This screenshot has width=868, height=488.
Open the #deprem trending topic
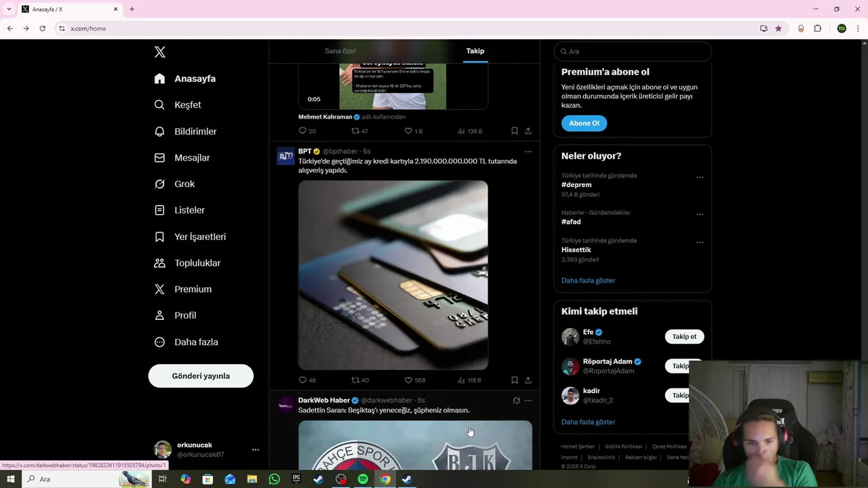click(576, 185)
